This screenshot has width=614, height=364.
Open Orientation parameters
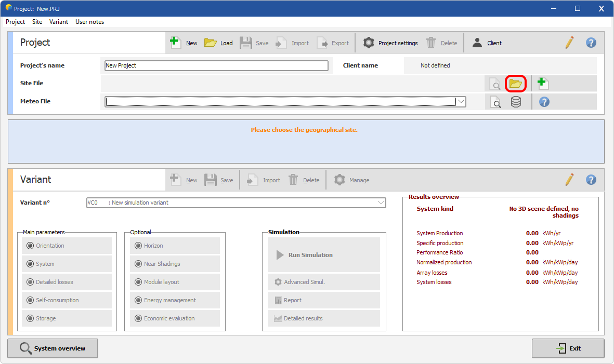click(x=67, y=246)
